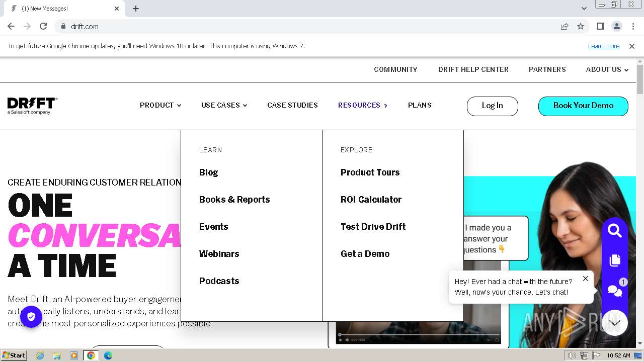
Task: Open the PARTNERS page
Action: tap(547, 69)
